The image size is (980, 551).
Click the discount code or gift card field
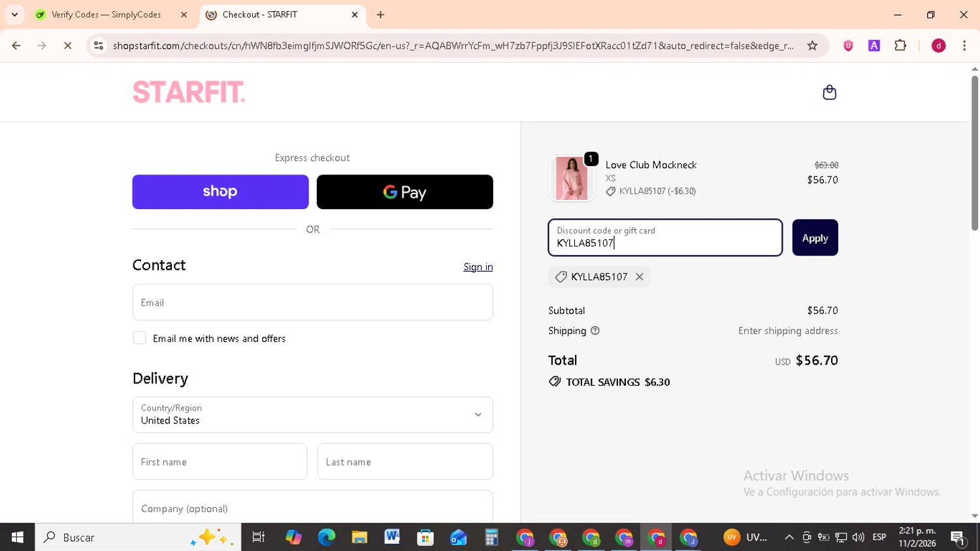pyautogui.click(x=665, y=237)
